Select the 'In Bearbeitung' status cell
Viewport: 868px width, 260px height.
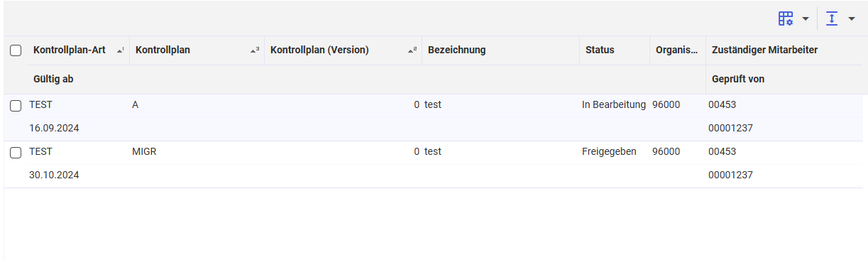coord(614,104)
